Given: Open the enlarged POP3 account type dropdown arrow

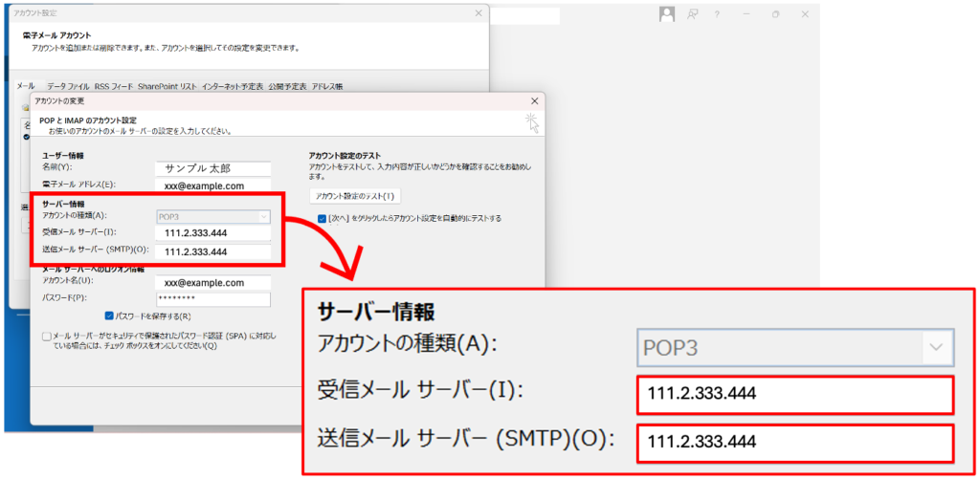Looking at the screenshot, I should click(935, 346).
